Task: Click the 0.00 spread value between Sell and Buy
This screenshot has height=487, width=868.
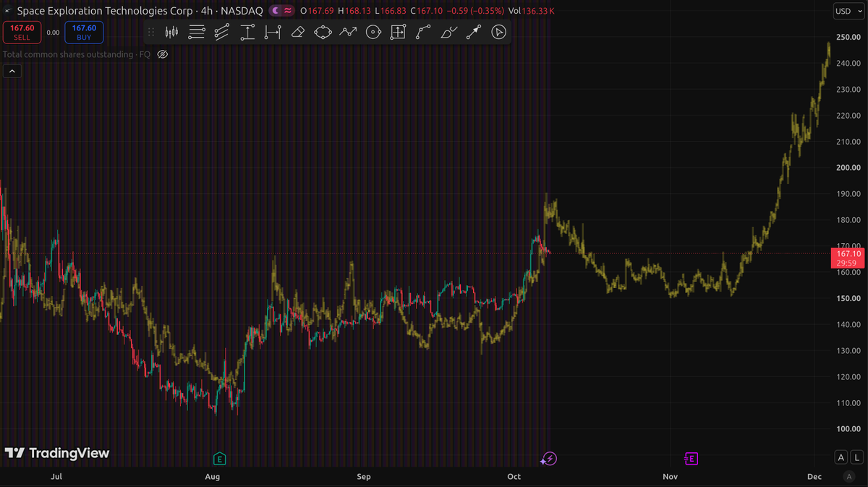Action: [x=53, y=33]
